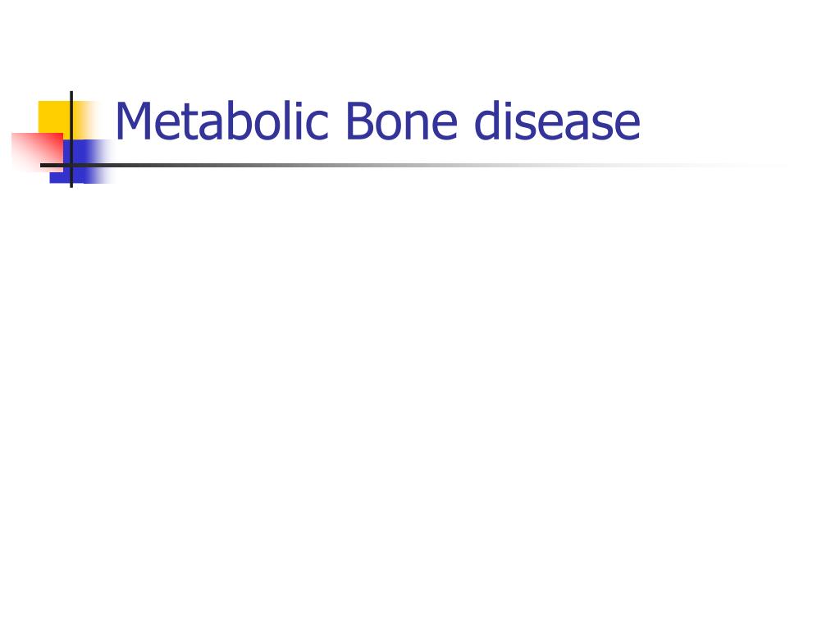
Task: Click the letter "d" starting disease
Action: 487,121
